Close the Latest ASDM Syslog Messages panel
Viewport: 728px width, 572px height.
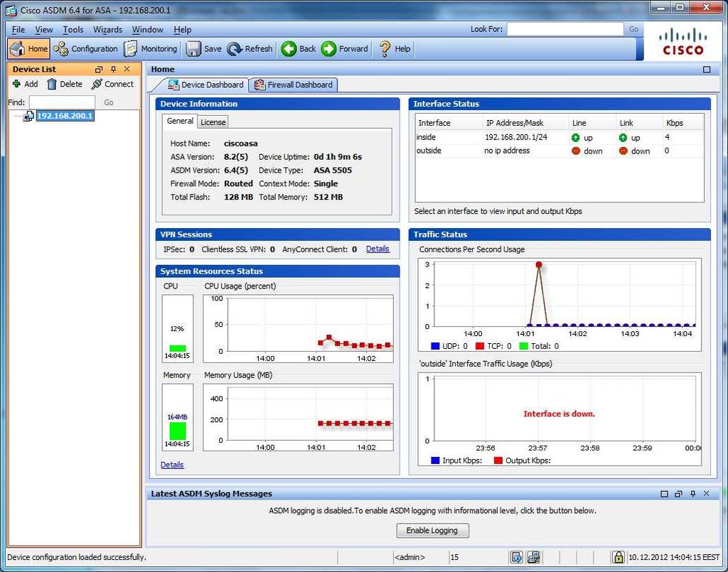click(706, 494)
